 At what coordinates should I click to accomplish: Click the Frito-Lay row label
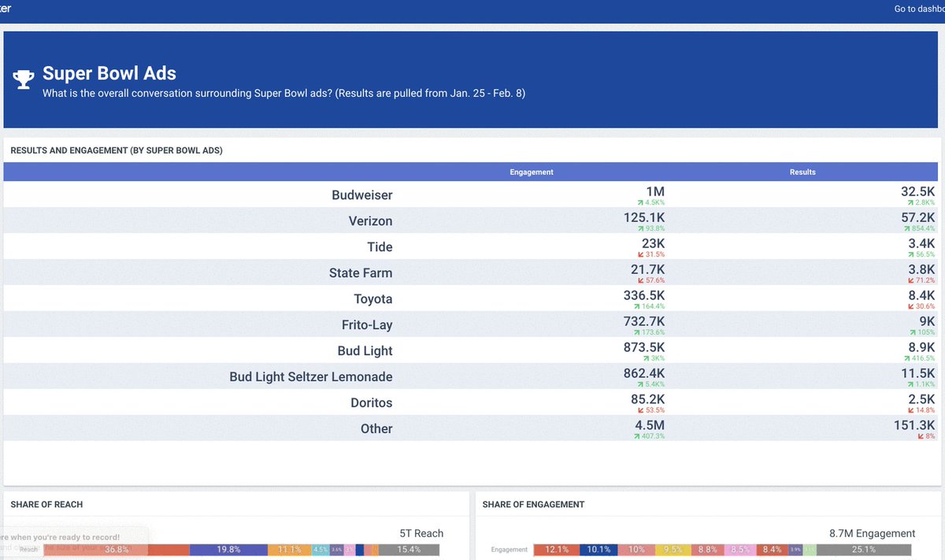pyautogui.click(x=367, y=325)
